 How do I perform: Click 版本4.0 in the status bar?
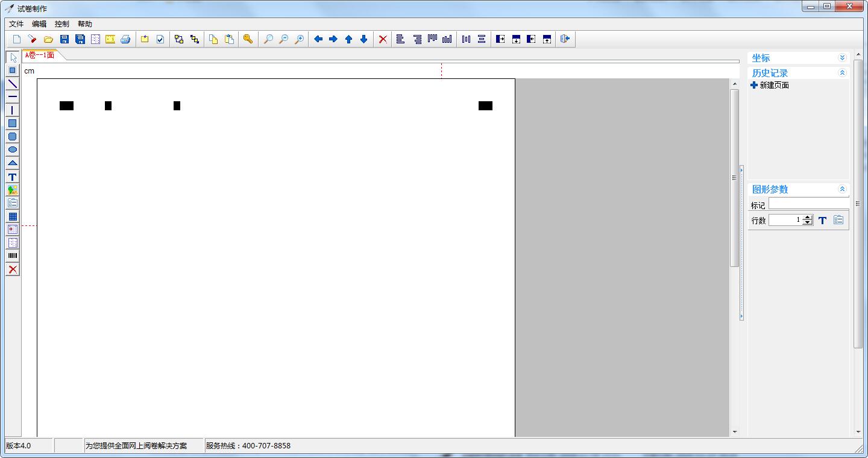tap(19, 446)
